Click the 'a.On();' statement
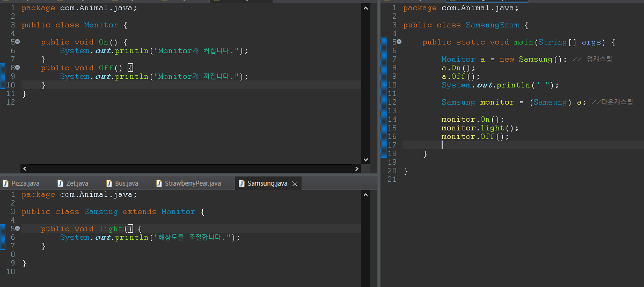This screenshot has width=644, height=287. [x=458, y=68]
